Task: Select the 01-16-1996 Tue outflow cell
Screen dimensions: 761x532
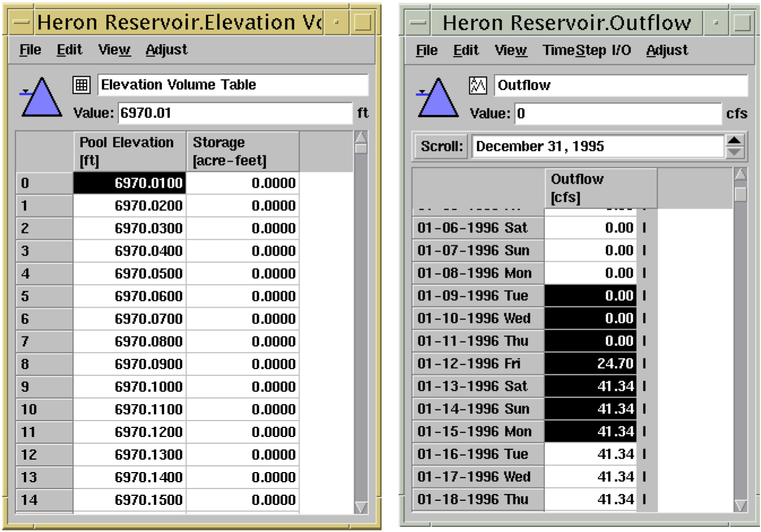Action: pos(590,454)
